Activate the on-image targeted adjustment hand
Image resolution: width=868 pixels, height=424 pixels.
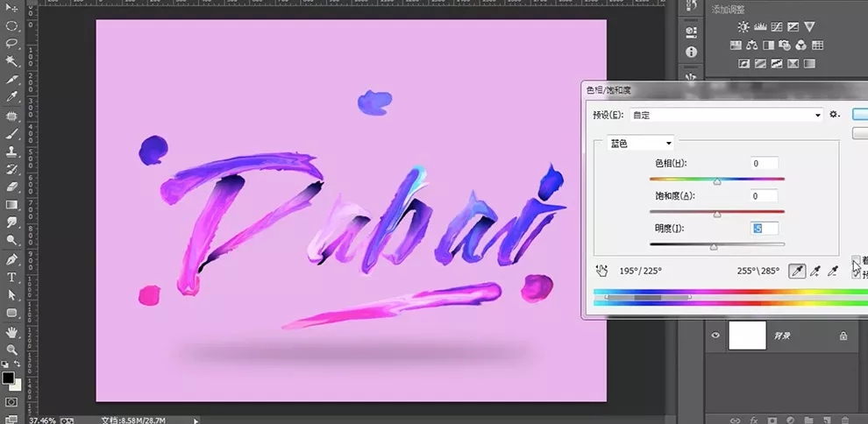(601, 271)
